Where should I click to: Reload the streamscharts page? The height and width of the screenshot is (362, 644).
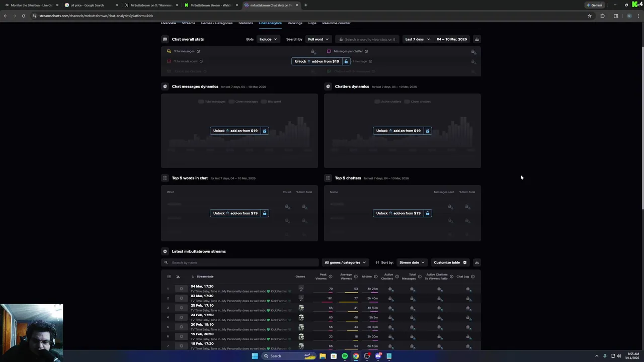click(23, 16)
